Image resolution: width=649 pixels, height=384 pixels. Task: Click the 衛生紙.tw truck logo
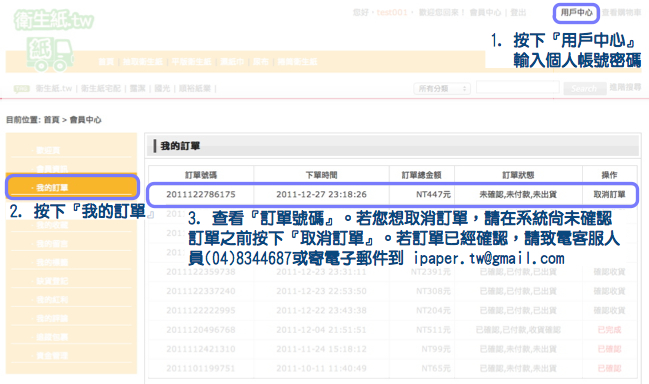coord(53,40)
